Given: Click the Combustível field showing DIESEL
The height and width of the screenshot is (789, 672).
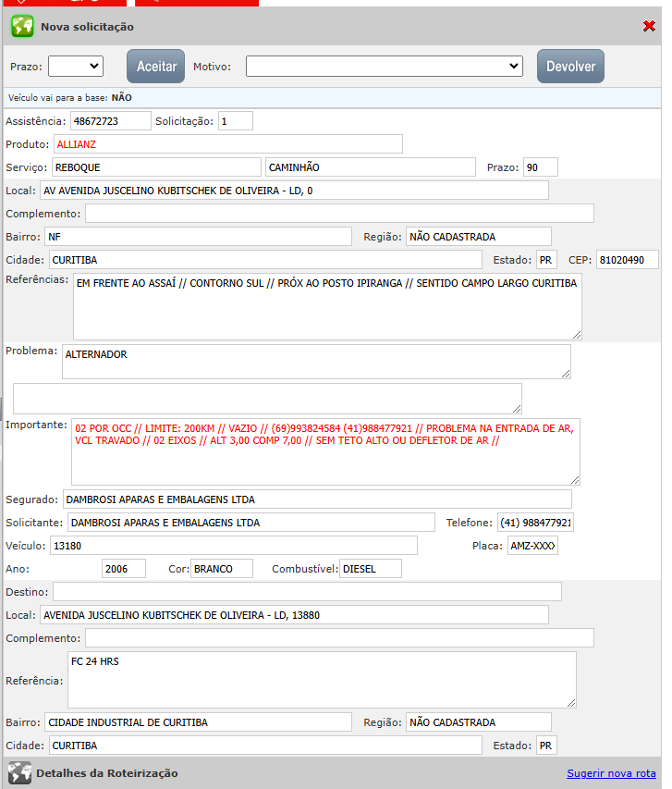Looking at the screenshot, I should [371, 569].
